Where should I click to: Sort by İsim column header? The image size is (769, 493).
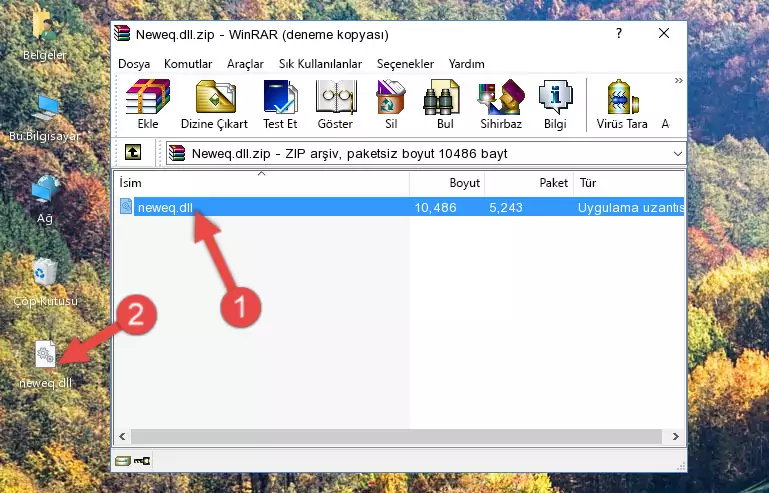[x=262, y=183]
